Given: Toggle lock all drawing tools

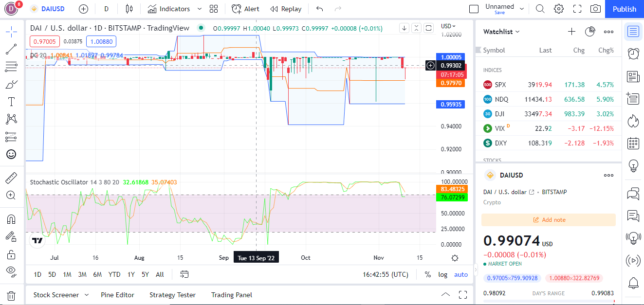Looking at the screenshot, I should pyautogui.click(x=11, y=254).
